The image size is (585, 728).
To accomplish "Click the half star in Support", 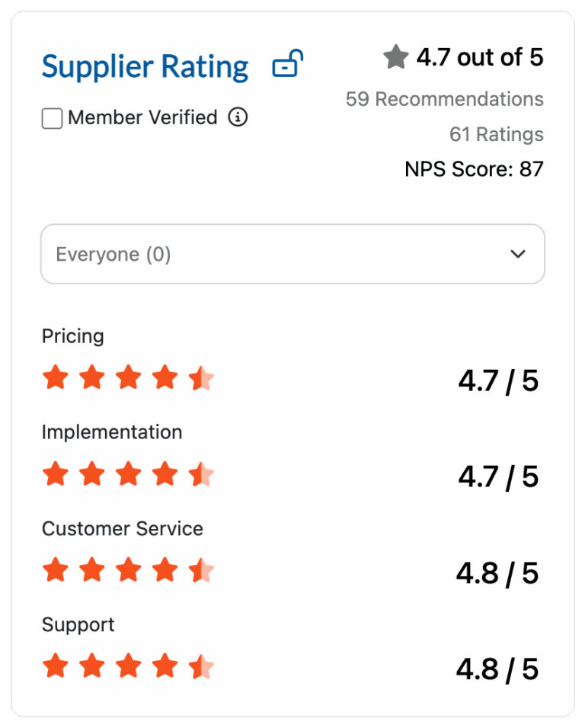I will pyautogui.click(x=202, y=667).
